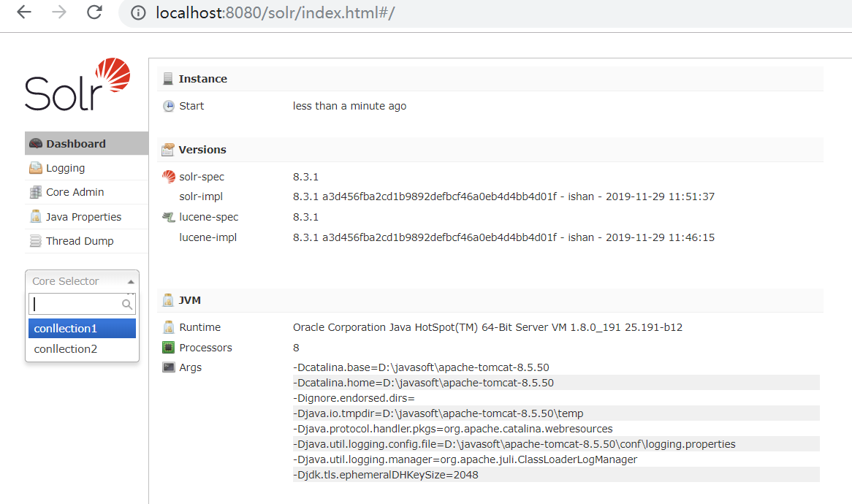Click the logging.config.file argument line
The width and height of the screenshot is (852, 504).
pyautogui.click(x=556, y=443)
